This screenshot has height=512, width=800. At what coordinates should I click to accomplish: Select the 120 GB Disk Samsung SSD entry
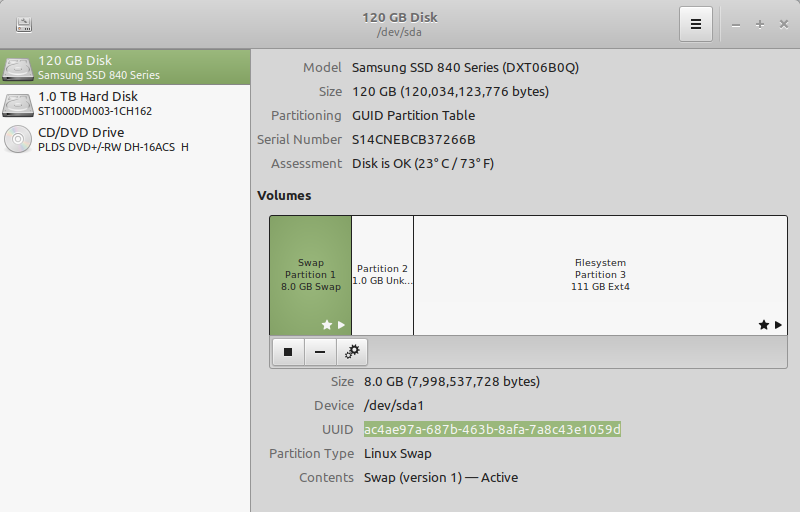coord(125,67)
